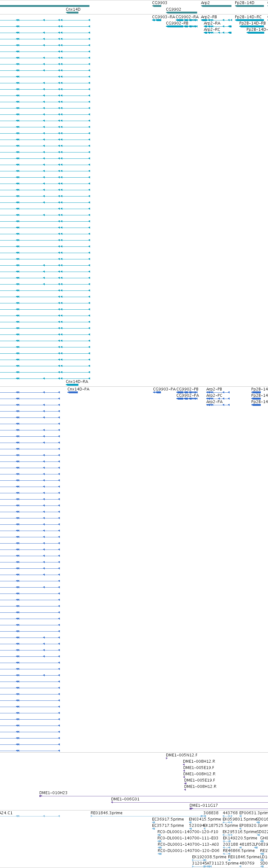This screenshot has height=868, width=268.
Task: Select the EK149220.5prime EST label
Action: tap(240, 838)
